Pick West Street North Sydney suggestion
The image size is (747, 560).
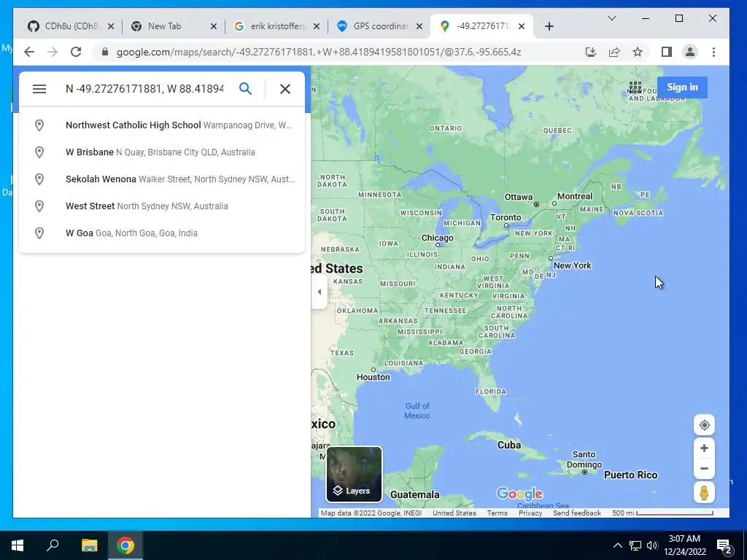point(162,206)
